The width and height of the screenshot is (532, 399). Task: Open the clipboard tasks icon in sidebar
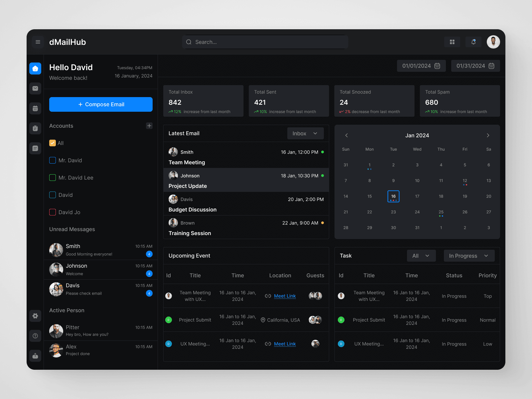point(35,128)
